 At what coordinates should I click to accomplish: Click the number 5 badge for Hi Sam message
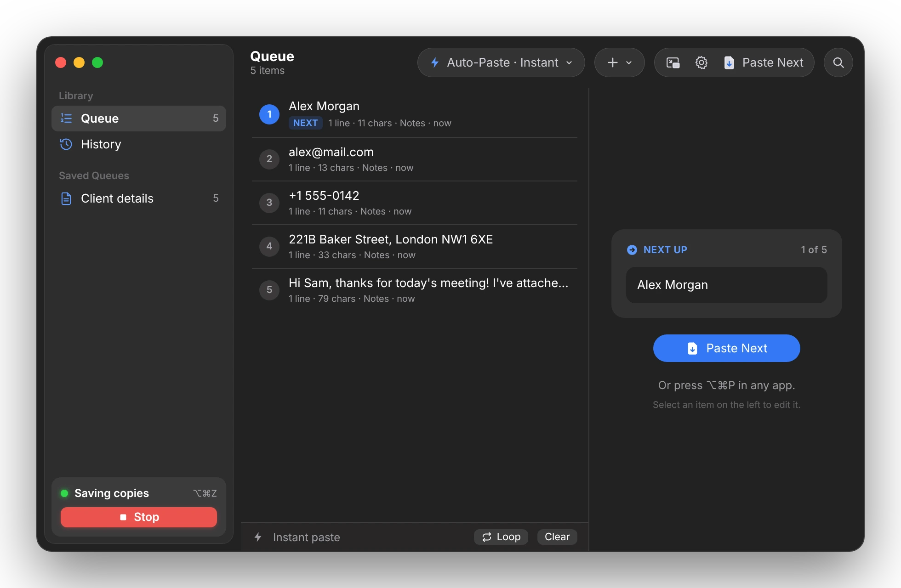tap(269, 290)
